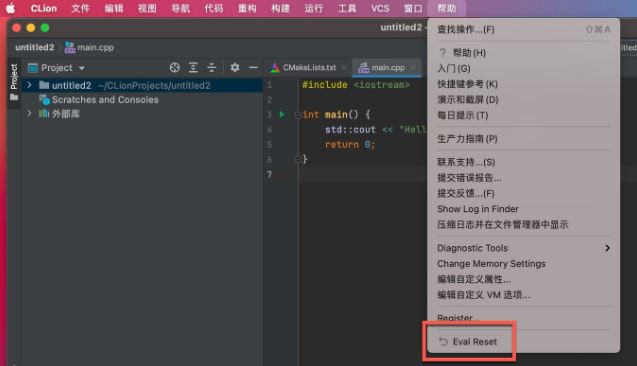Choose 生产力指南 (P) entry
The width and height of the screenshot is (637, 366).
(523, 139)
